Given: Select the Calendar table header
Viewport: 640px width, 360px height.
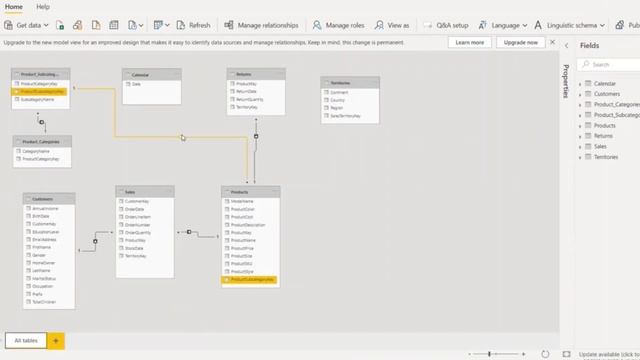Looking at the screenshot, I should [x=152, y=75].
